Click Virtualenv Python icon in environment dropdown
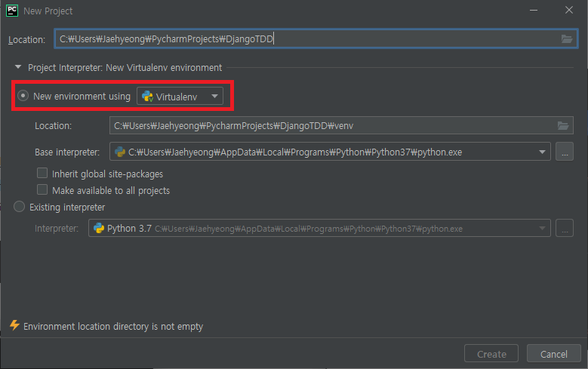The height and width of the screenshot is (369, 588). click(x=147, y=97)
